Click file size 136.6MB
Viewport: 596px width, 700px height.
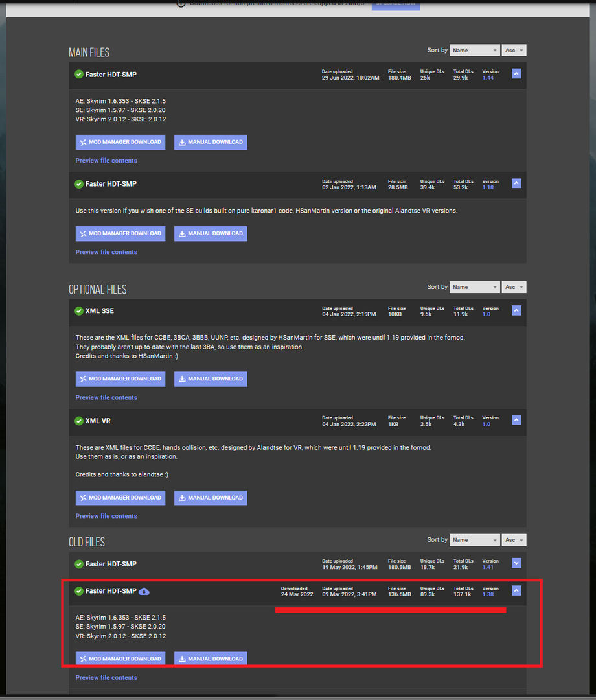399,594
